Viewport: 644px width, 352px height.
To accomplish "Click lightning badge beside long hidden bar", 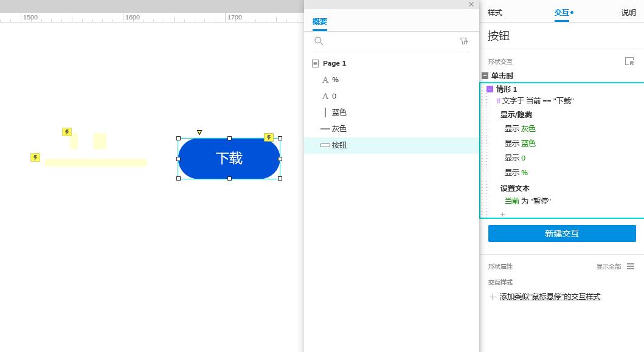I will coord(35,157).
